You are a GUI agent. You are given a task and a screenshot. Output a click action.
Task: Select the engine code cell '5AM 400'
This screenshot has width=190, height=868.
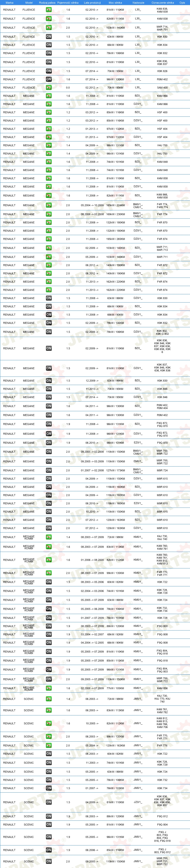[x=162, y=88]
